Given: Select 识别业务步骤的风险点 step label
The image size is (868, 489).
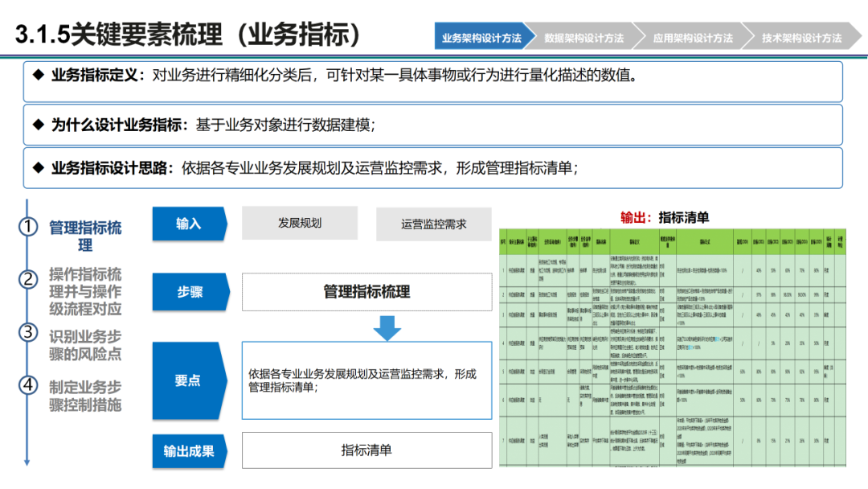Looking at the screenshot, I should coord(85,345).
